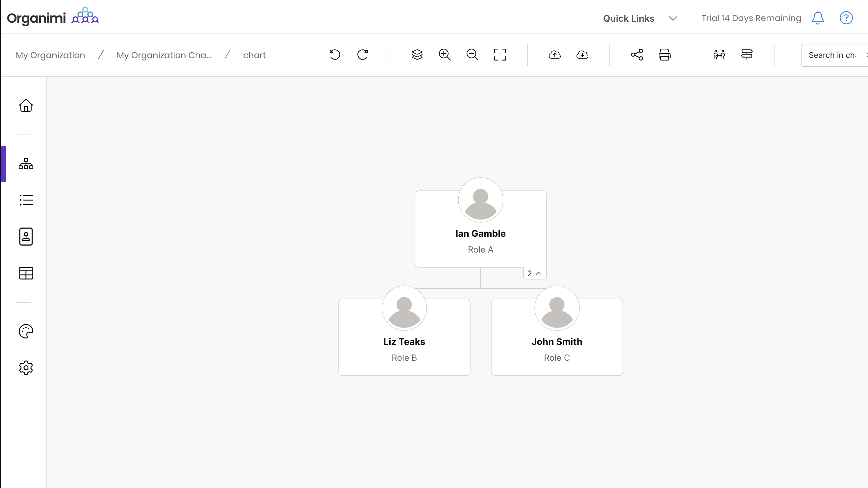Zoom in with the magnifier plus icon
This screenshot has height=488, width=868.
[445, 55]
